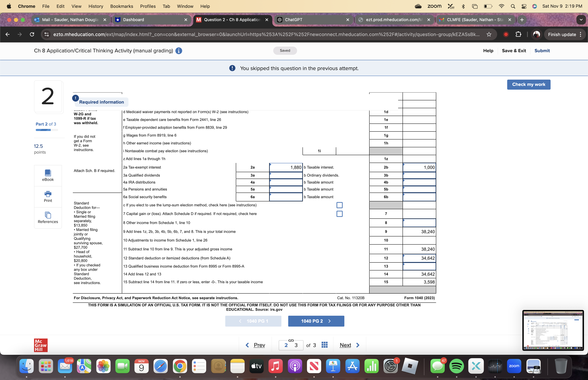Click the Submit link
The image size is (588, 380).
tap(542, 51)
